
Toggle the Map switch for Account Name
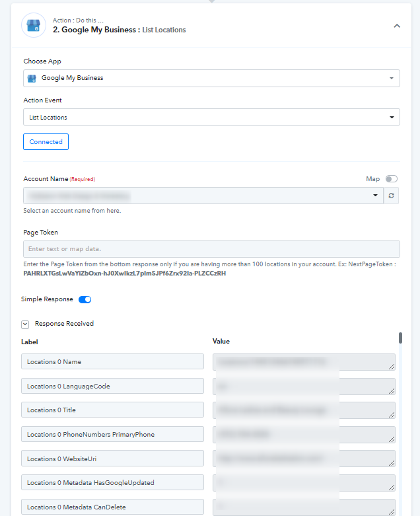(x=392, y=178)
